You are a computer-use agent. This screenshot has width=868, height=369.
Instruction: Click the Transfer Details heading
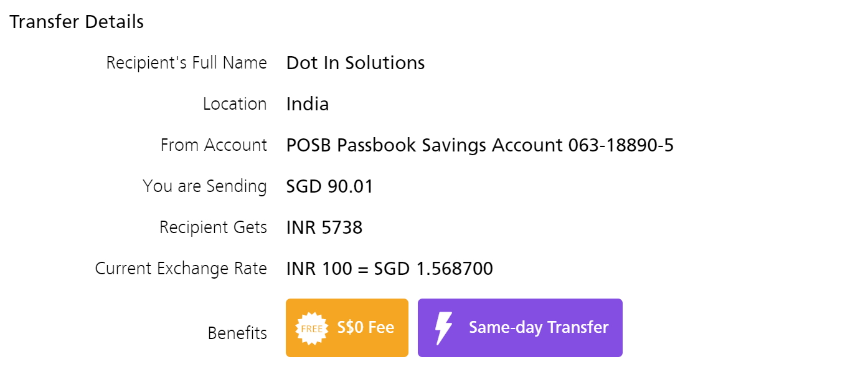coord(77,22)
